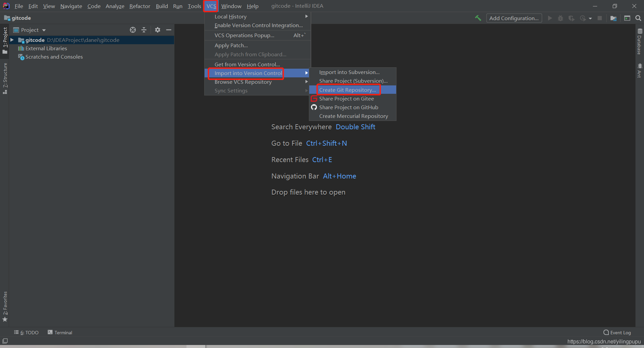The width and height of the screenshot is (644, 348).
Task: Click the Gitee icon beside Share Project on Gitee
Action: 314,98
